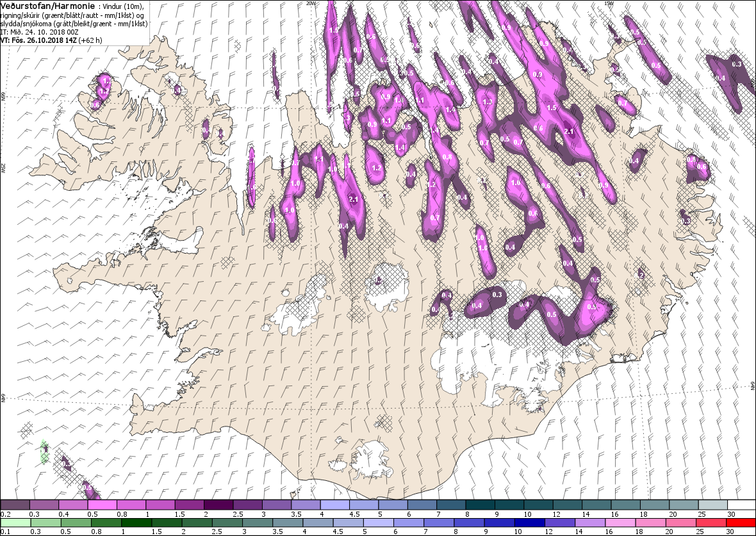
Task: Click the '25W' label on the left map edge
Action: (x=3, y=168)
